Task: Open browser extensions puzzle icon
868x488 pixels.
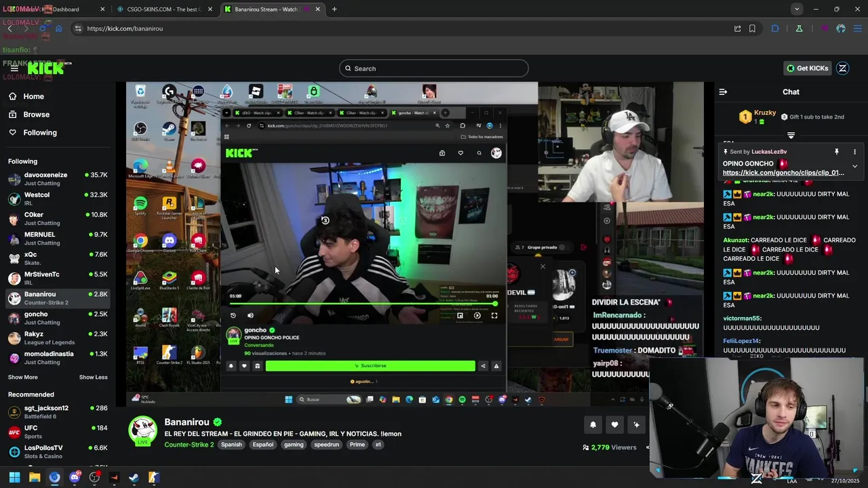Action: [x=775, y=28]
